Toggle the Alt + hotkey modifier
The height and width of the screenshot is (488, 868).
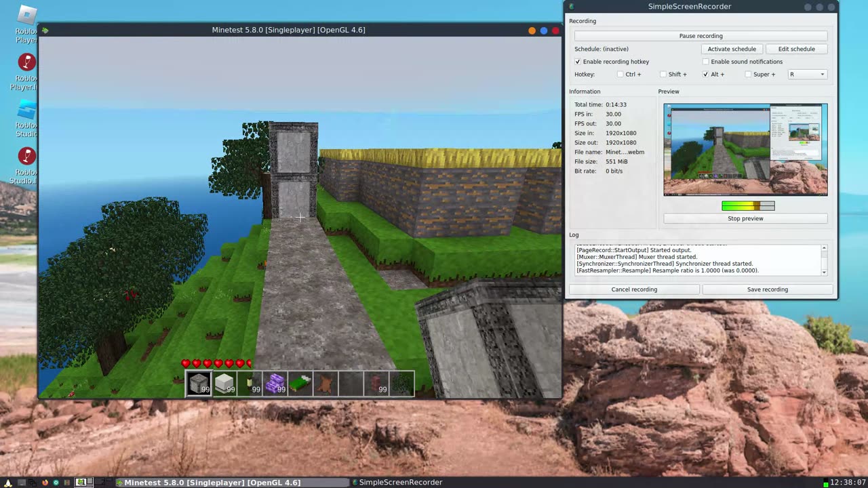705,75
